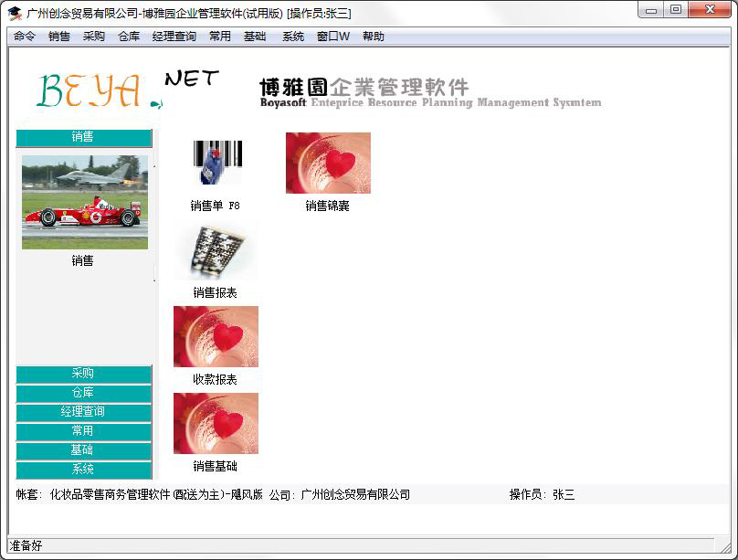Open the 收款报表 heart icon
The width and height of the screenshot is (738, 560).
(x=216, y=337)
